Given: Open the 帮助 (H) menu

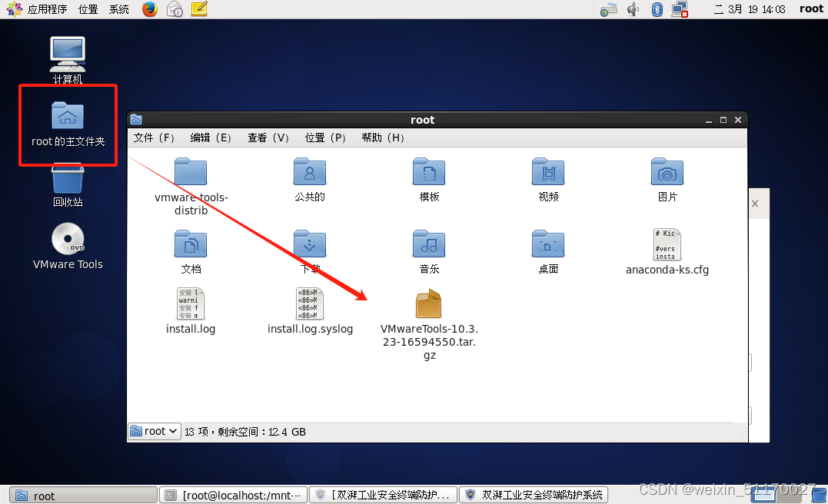Looking at the screenshot, I should (383, 138).
